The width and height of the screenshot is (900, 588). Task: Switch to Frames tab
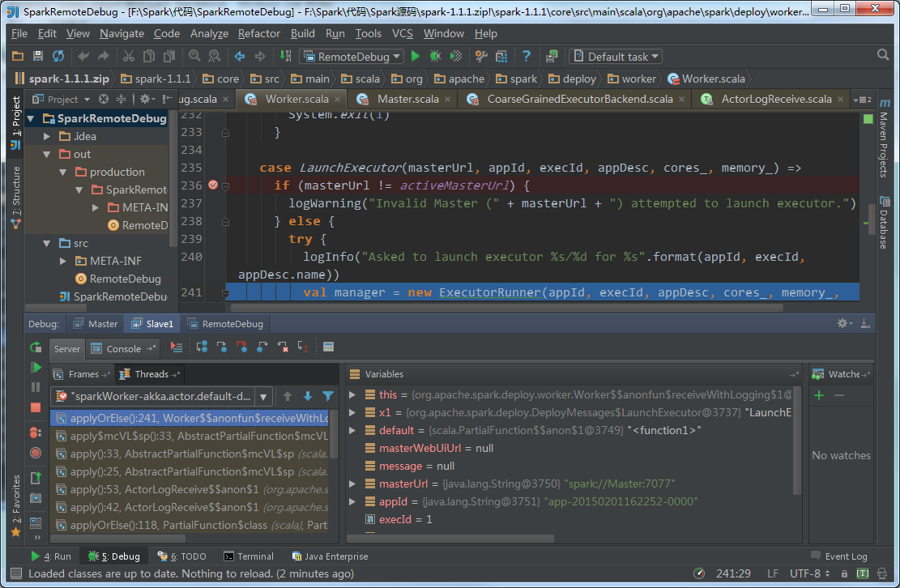tap(82, 374)
